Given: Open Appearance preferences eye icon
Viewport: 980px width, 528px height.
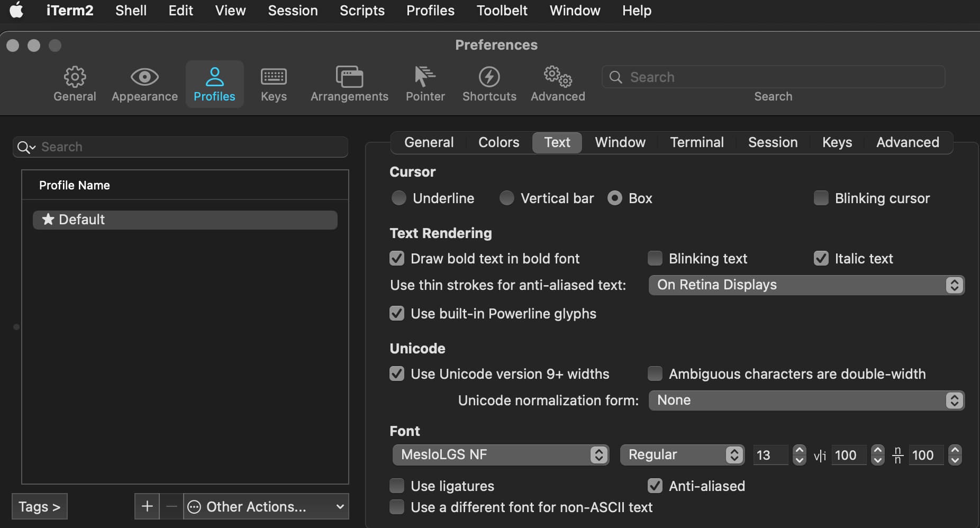Looking at the screenshot, I should point(144,77).
